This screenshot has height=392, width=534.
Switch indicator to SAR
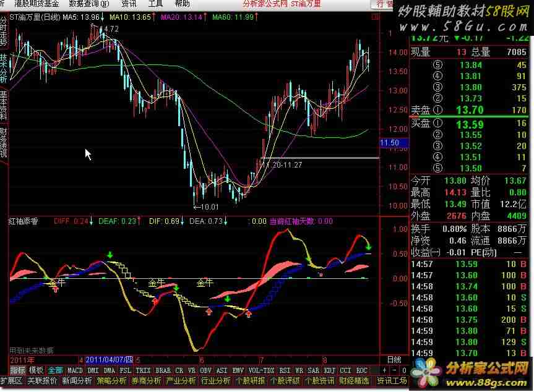click(x=313, y=370)
